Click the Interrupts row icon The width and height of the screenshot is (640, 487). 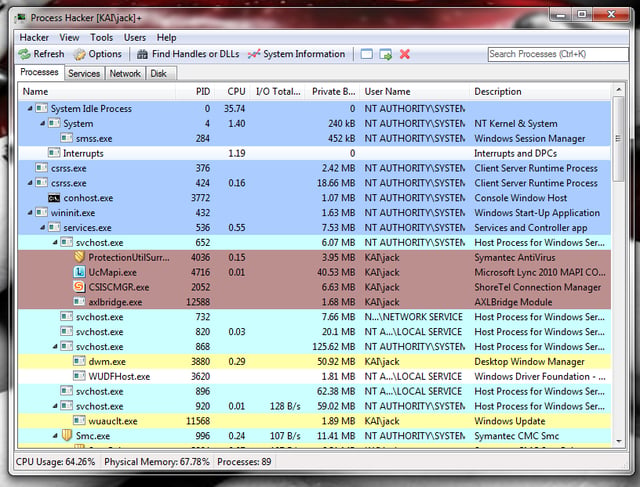pyautogui.click(x=54, y=153)
